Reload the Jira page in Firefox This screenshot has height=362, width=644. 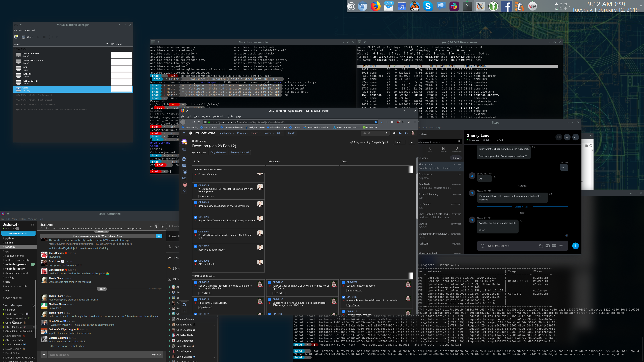(x=194, y=122)
